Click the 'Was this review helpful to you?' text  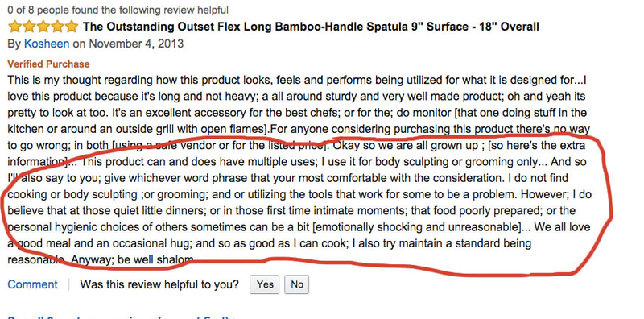click(159, 284)
